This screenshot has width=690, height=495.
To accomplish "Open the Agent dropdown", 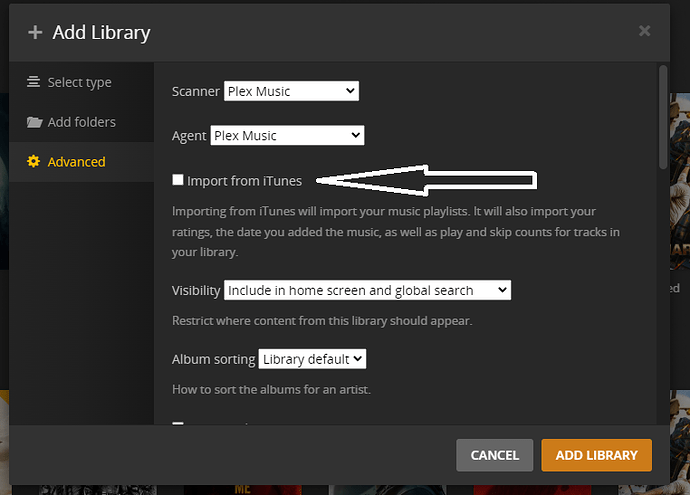I will click(x=287, y=136).
